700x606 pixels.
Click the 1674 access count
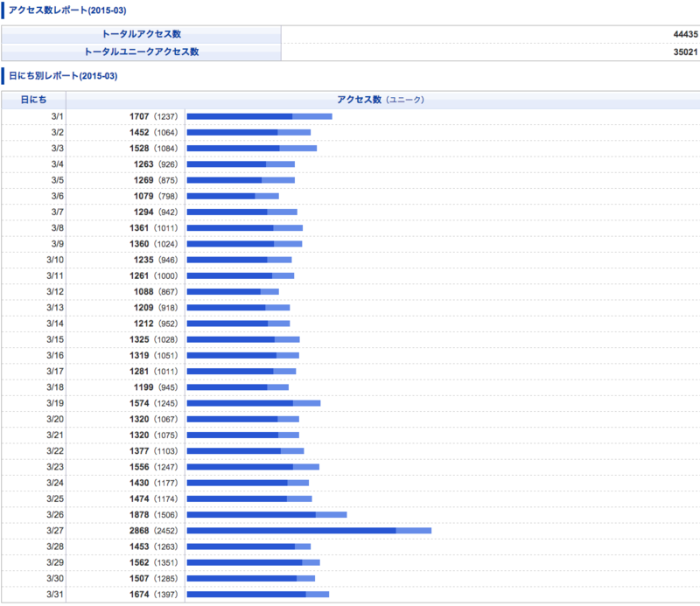click(139, 595)
